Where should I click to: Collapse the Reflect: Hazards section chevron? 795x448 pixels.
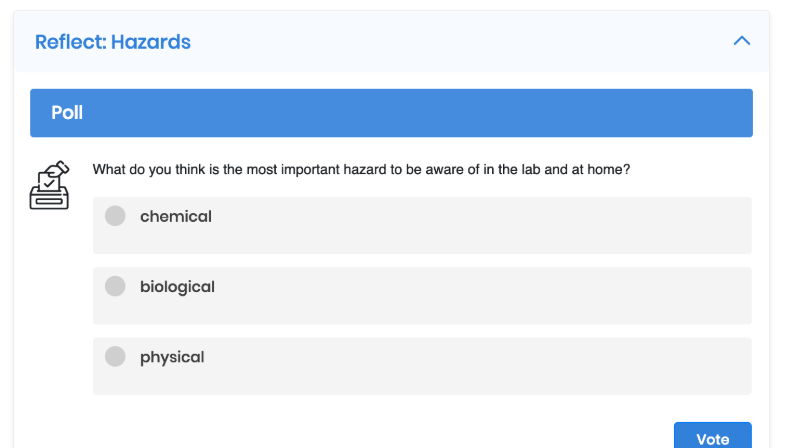pyautogui.click(x=742, y=41)
